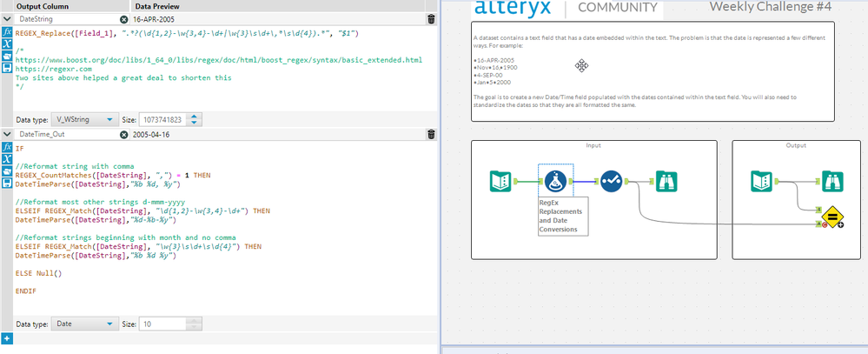Click the "Two sites above helped" comment line
Screen dimensions: 868x354
coord(123,77)
